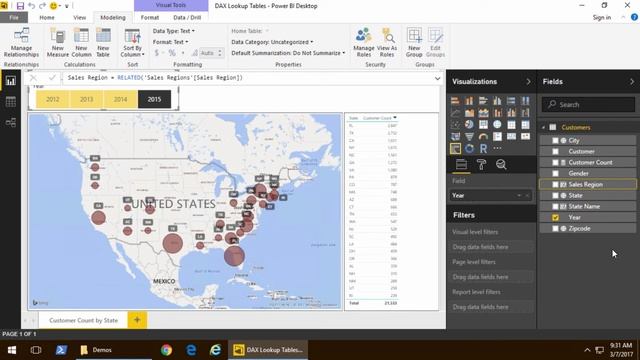Screen dimensions: 640x360
Task: Check the City field checkbox
Action: (x=555, y=140)
